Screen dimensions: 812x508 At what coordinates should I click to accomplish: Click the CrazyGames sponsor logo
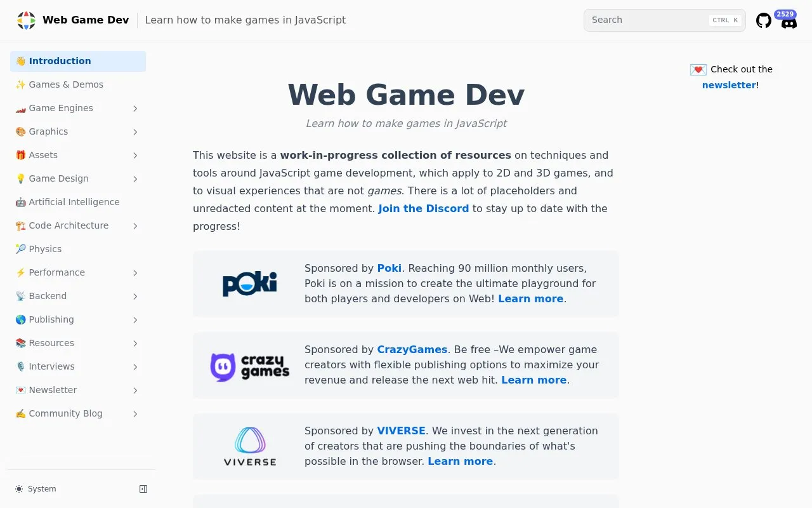(x=249, y=366)
